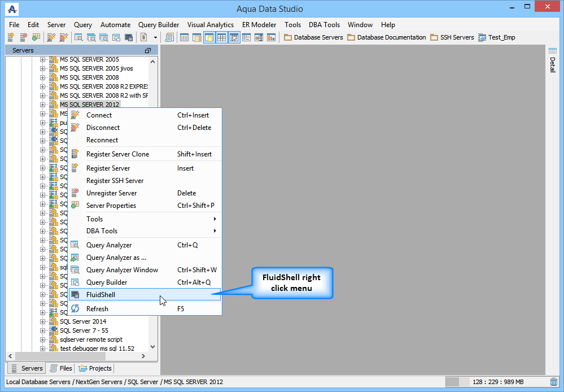The image size is (564, 392).
Task: Switch to the Projects tab
Action: tap(95, 368)
